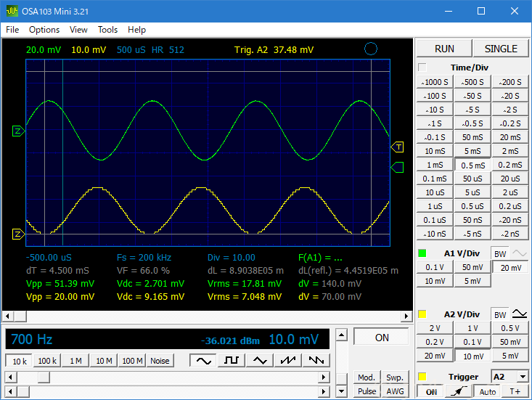Select the sine waveform generator button

203,360
